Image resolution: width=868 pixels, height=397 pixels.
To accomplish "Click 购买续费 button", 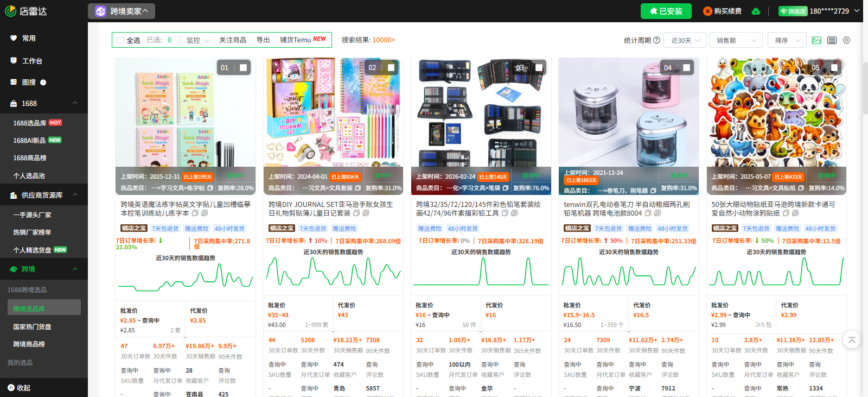I will coord(723,11).
